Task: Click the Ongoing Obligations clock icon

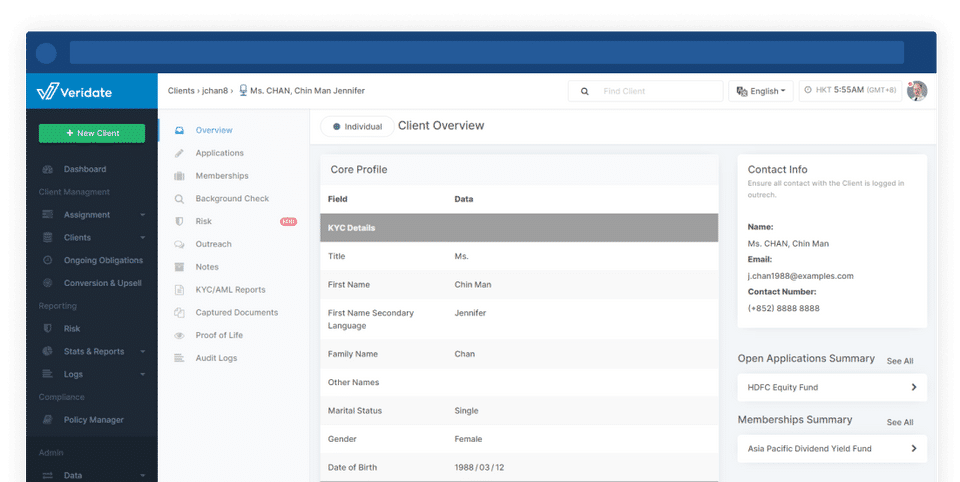Action: click(47, 260)
